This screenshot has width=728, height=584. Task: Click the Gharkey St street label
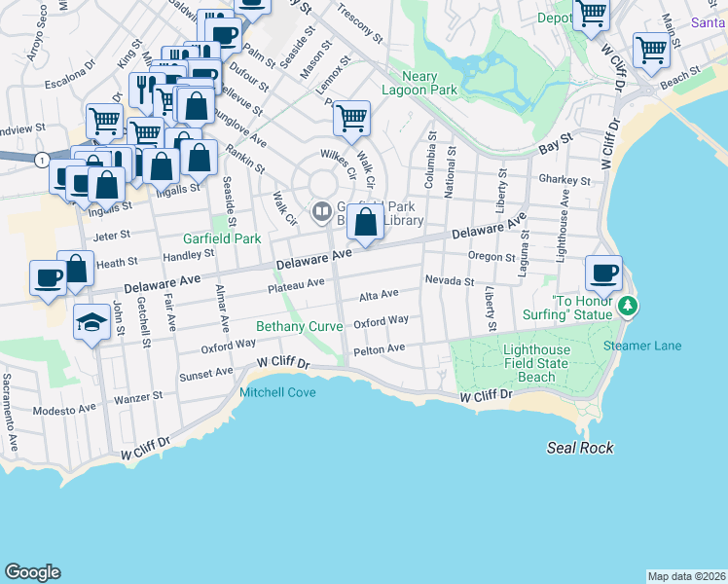[564, 180]
